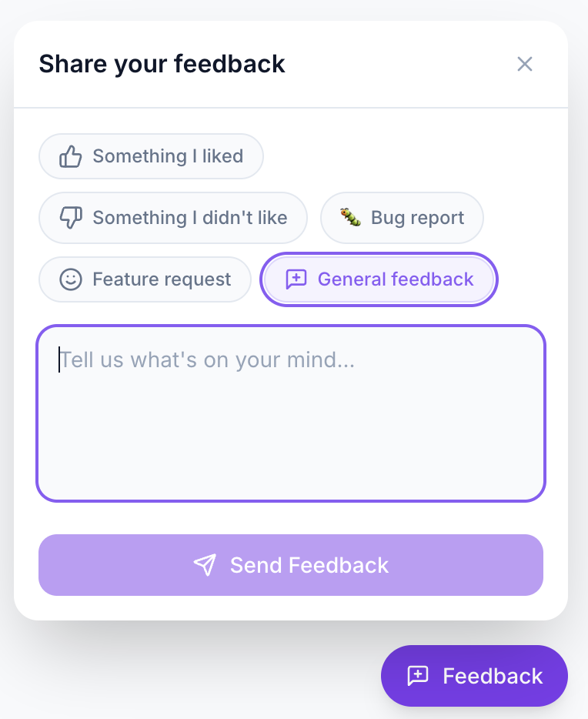The image size is (588, 719).
Task: Close the Share your feedback dialog
Action: tap(525, 64)
